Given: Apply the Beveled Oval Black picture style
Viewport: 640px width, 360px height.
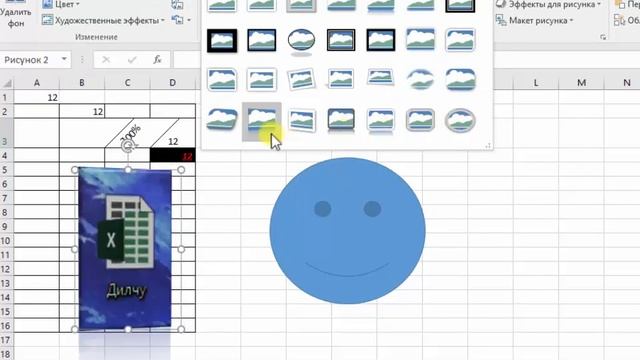Looking at the screenshot, I should (x=301, y=41).
